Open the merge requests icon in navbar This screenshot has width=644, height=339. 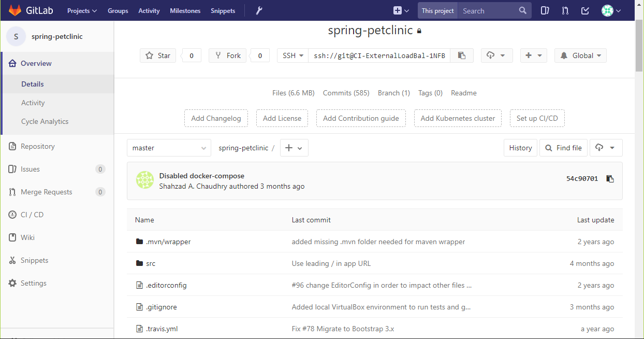[x=565, y=10]
